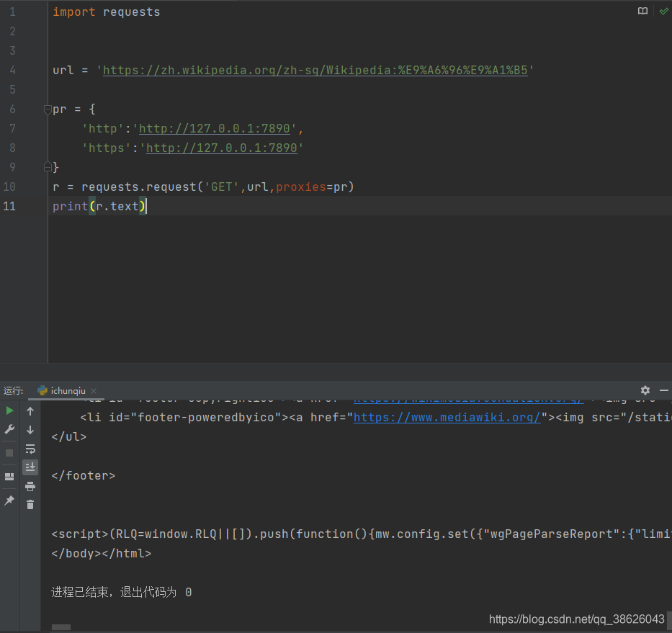Toggle soft-wrap in console output
This screenshot has height=633, width=672.
[x=30, y=449]
